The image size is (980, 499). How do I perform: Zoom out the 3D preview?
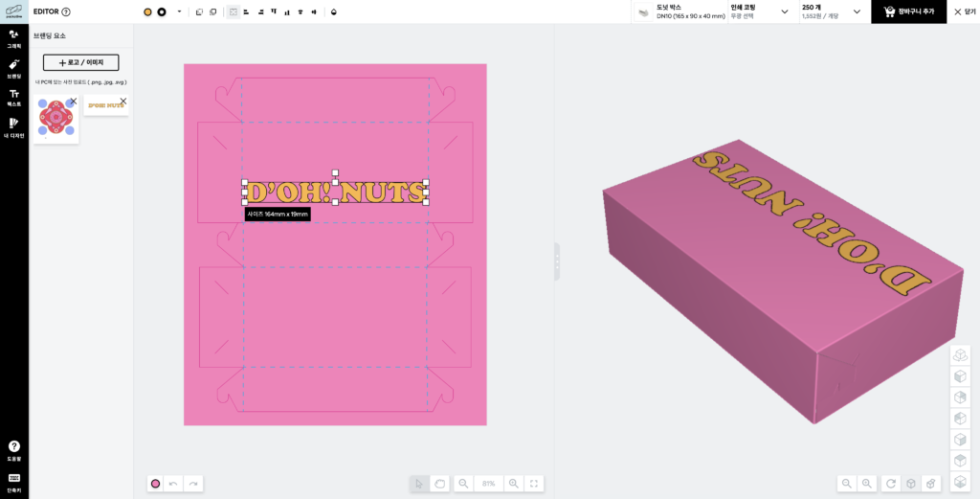point(847,484)
